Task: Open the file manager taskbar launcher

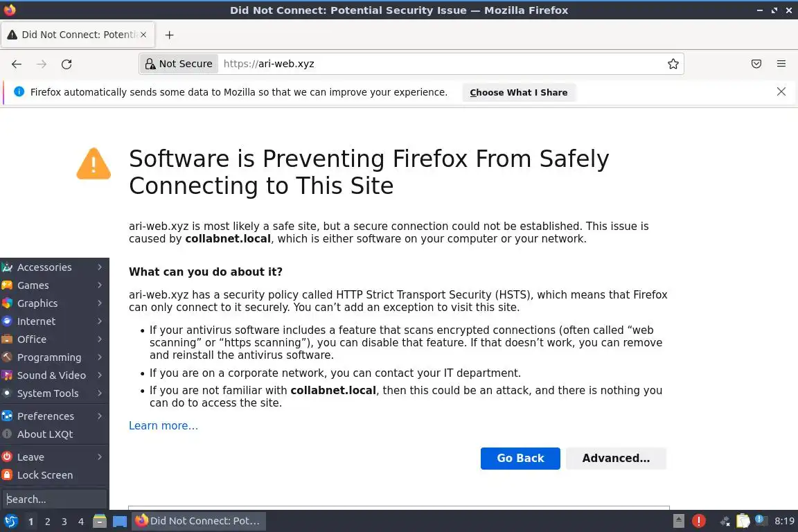Action: pyautogui.click(x=100, y=521)
